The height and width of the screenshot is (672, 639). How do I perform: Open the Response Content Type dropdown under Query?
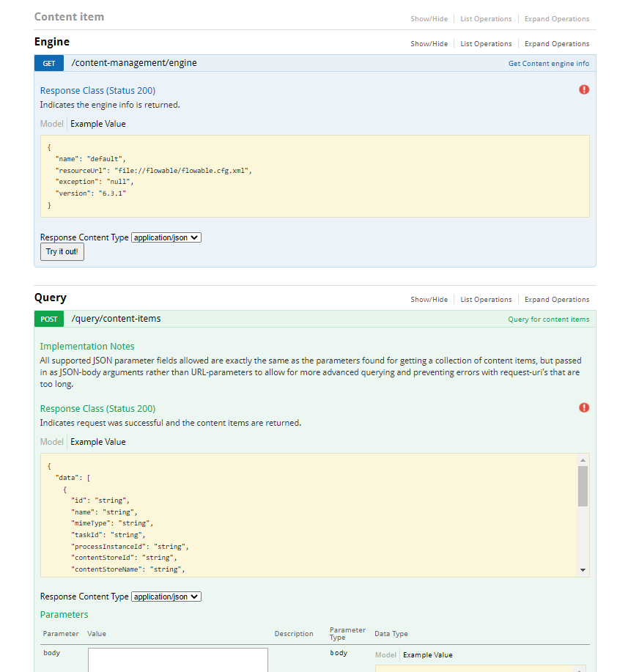click(166, 596)
